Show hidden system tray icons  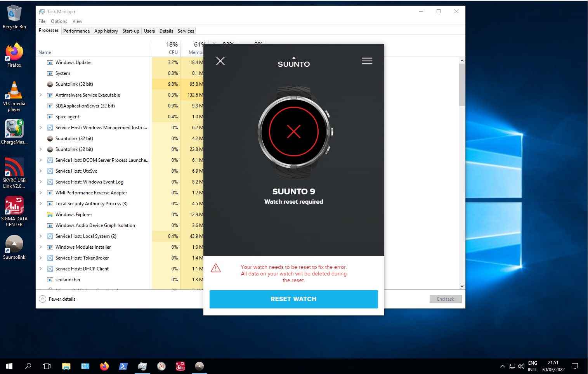click(x=503, y=366)
